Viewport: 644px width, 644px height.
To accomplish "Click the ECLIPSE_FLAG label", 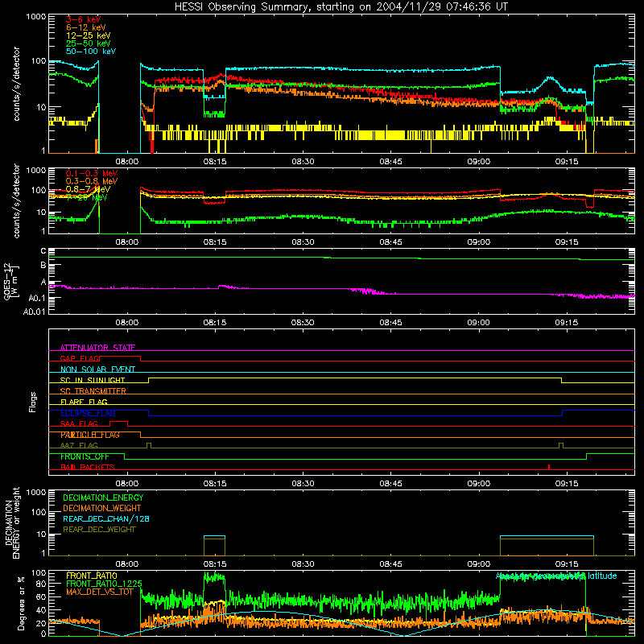I will (88, 413).
